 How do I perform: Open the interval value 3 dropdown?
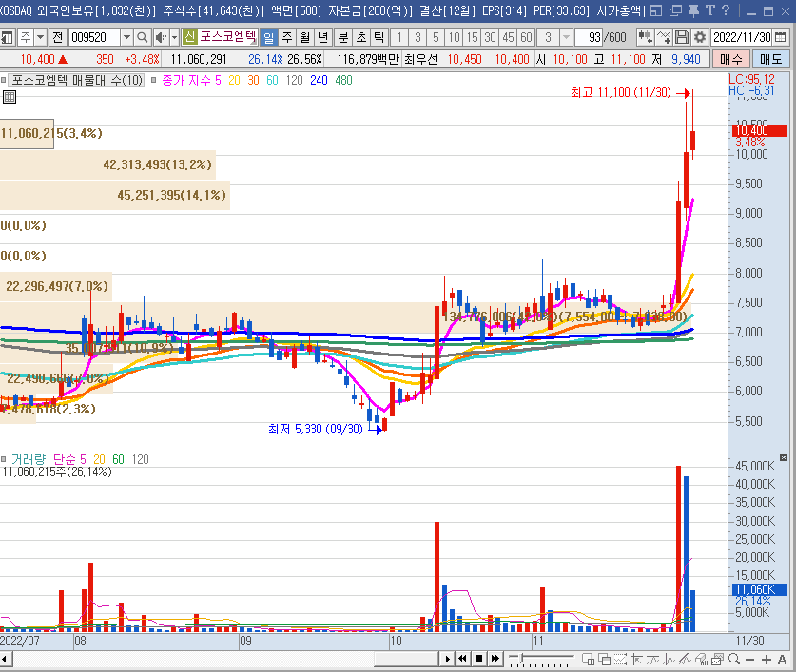point(567,37)
